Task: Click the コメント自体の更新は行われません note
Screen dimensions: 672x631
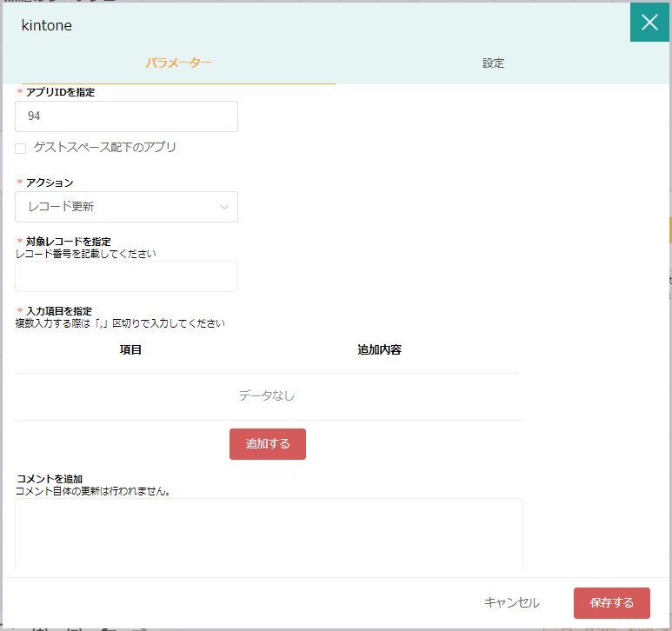Action: point(93,491)
